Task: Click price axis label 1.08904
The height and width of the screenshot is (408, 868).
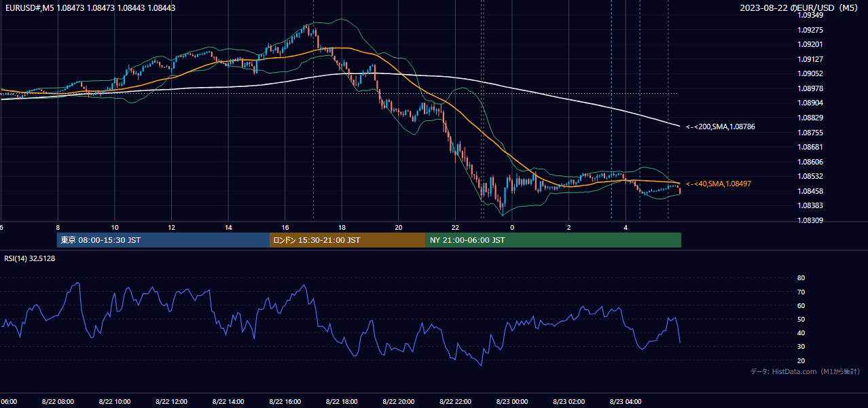Action: [810, 103]
